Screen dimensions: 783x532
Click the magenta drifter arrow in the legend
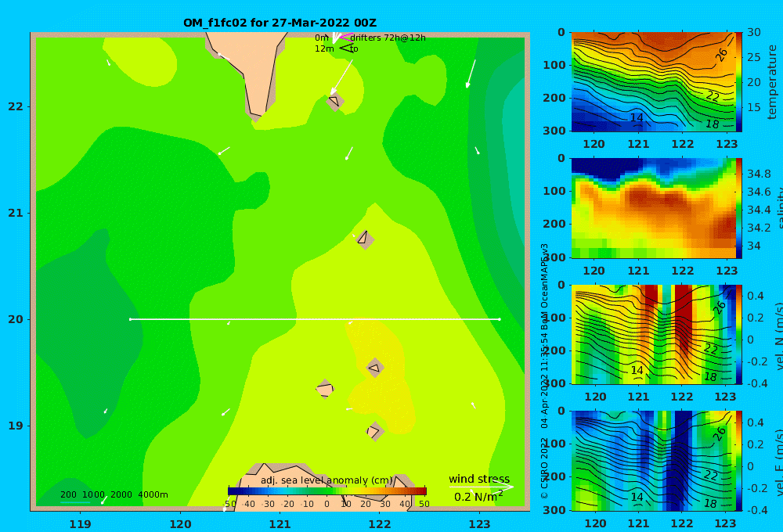pos(345,38)
